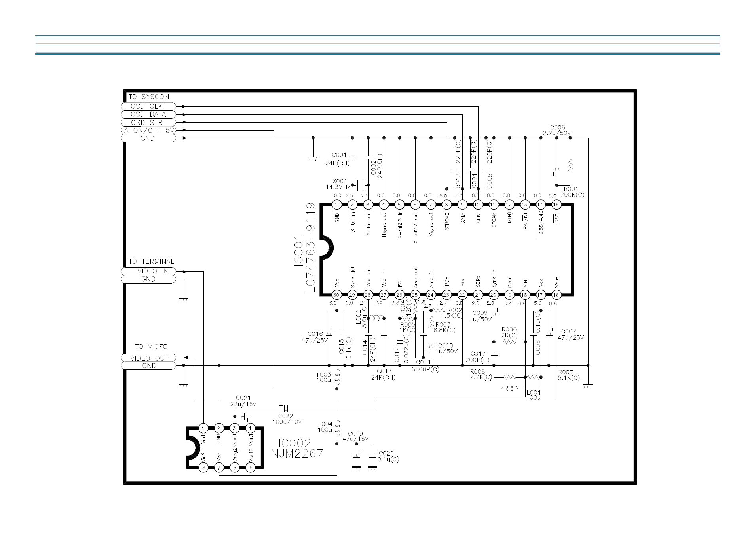Select pin 8 STROVE circle on IC001
The width and height of the screenshot is (756, 534).
pos(446,205)
